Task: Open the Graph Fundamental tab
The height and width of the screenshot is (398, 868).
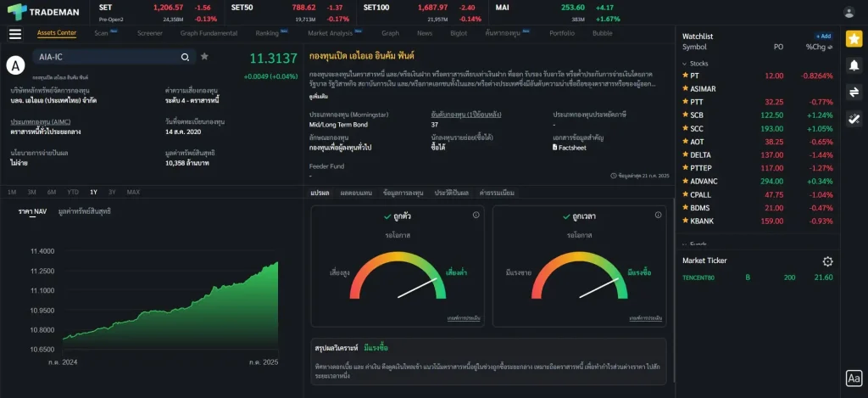Action: [x=209, y=33]
